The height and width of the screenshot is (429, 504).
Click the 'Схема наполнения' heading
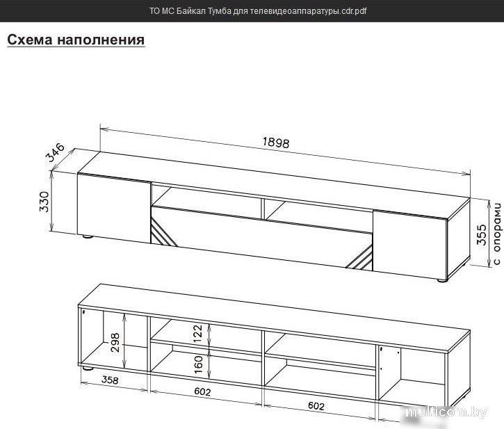pyautogui.click(x=76, y=40)
